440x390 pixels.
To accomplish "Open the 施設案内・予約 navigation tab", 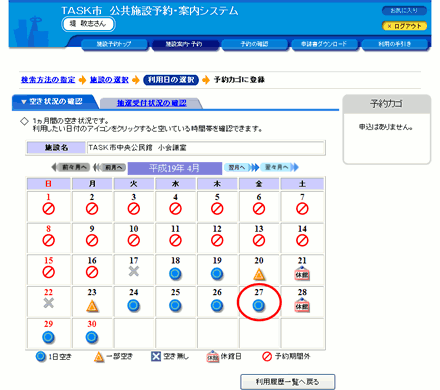I will coord(184,44).
